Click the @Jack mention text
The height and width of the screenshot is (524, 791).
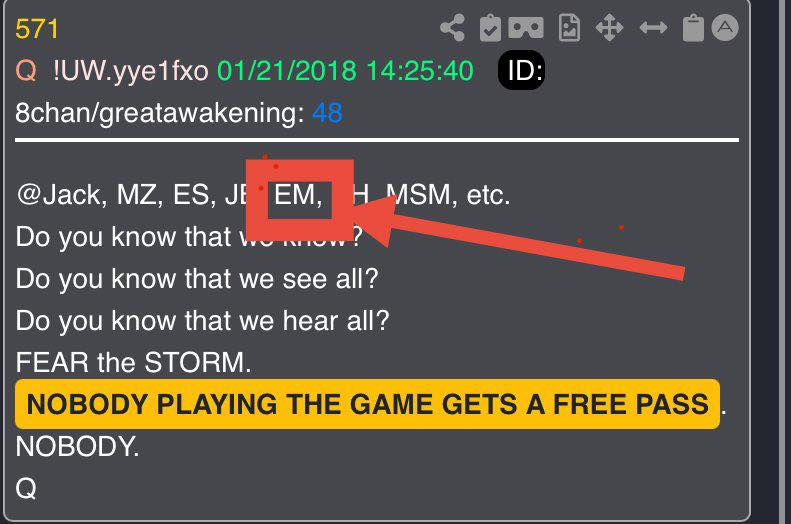pyautogui.click(x=61, y=195)
